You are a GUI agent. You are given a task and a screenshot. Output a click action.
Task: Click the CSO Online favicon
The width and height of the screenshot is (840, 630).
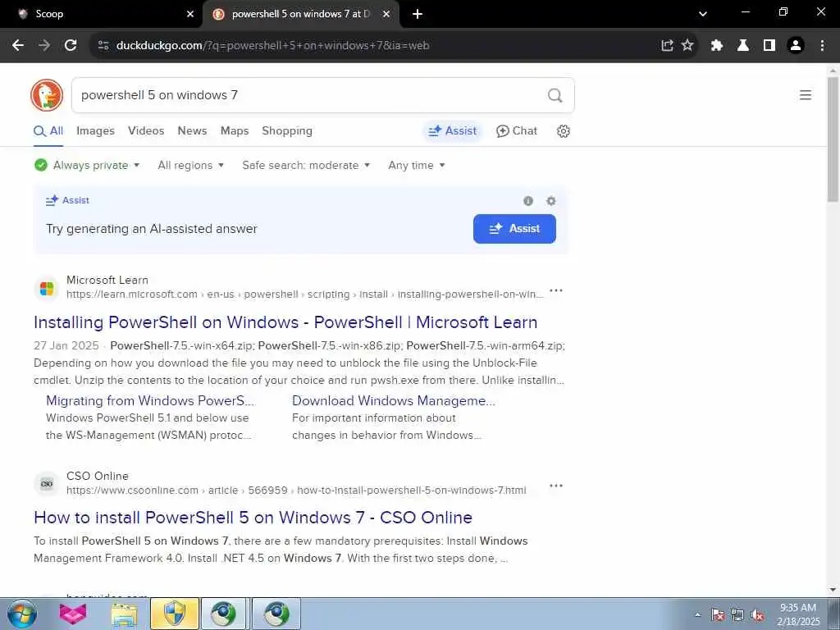[47, 484]
